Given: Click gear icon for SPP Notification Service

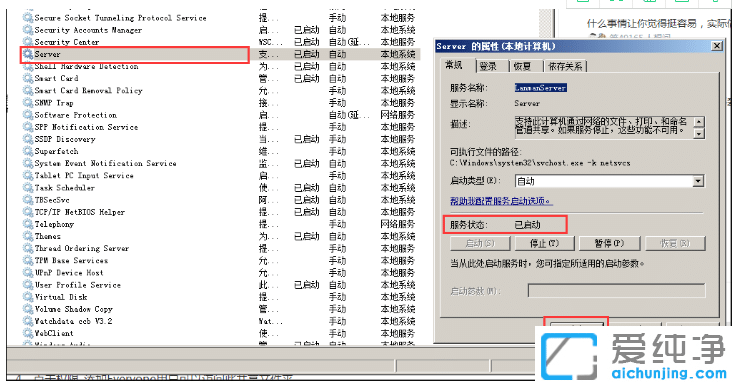Looking at the screenshot, I should [x=28, y=127].
